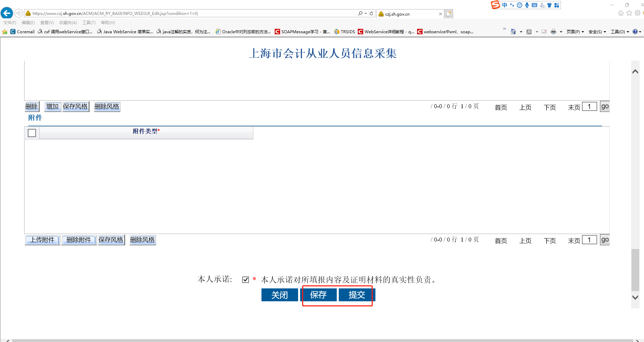
Task: Click the RSS feeds icon
Action: click(x=529, y=32)
